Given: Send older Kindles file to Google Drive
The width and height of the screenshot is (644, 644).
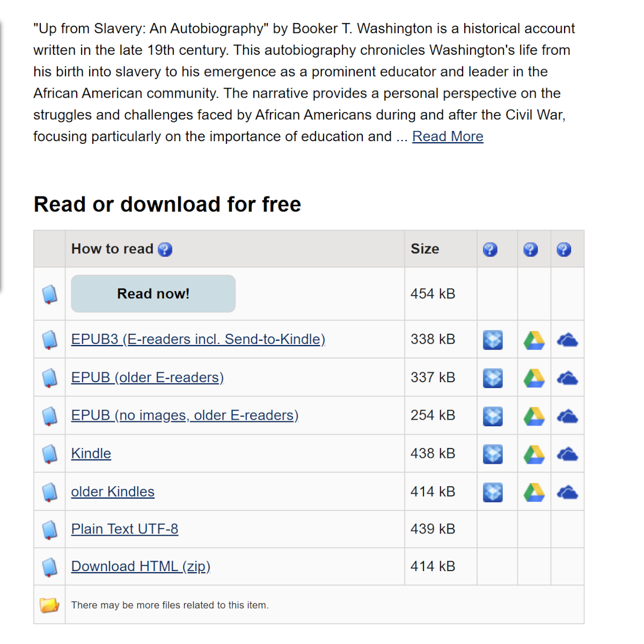Looking at the screenshot, I should tap(534, 493).
